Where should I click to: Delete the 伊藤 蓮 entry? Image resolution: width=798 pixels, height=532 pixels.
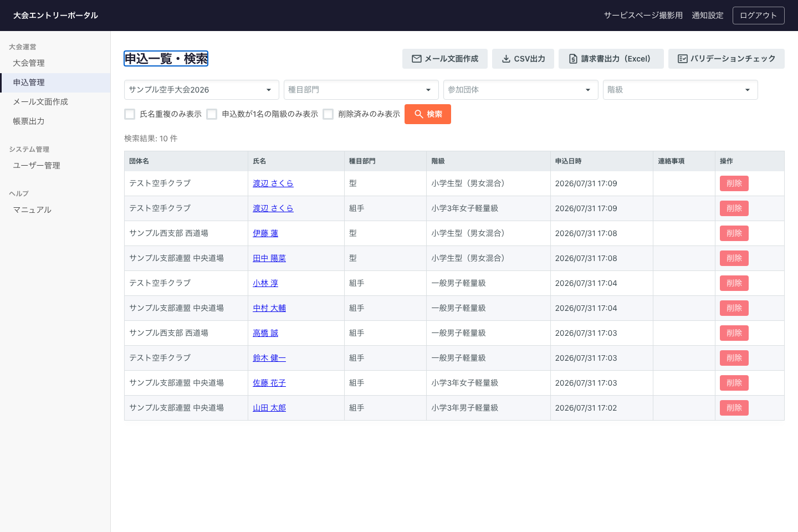734,233
